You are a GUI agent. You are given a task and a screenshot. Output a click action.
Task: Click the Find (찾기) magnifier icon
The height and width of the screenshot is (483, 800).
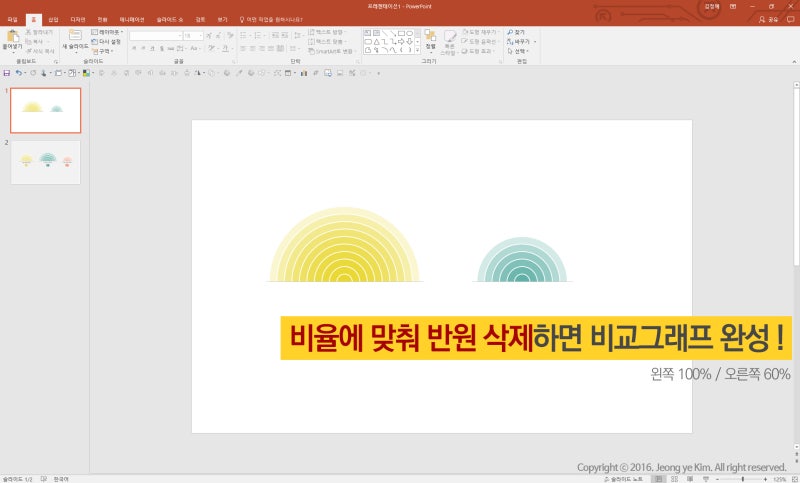coord(510,32)
